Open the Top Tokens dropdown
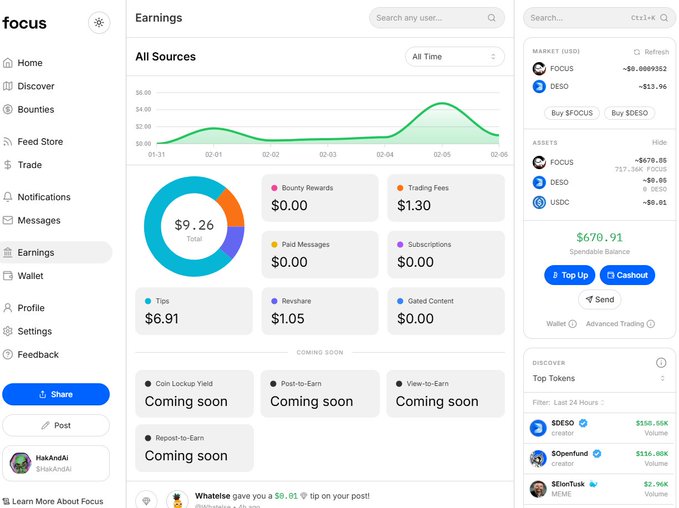 coord(599,379)
